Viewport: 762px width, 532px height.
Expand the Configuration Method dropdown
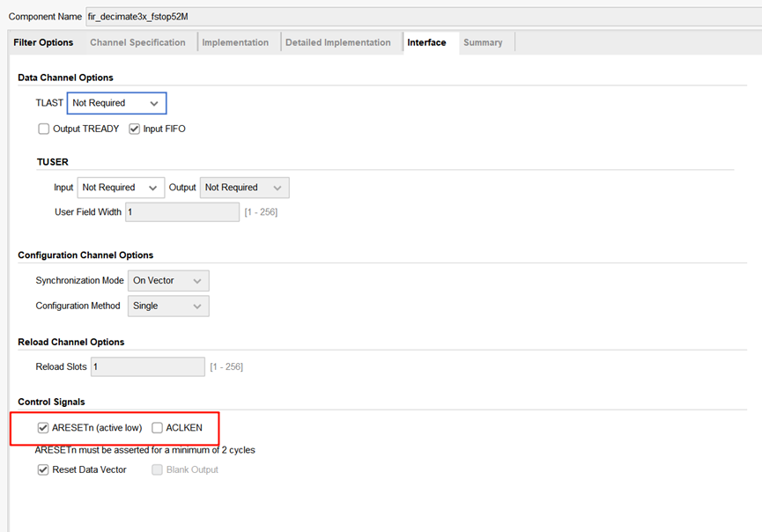168,307
